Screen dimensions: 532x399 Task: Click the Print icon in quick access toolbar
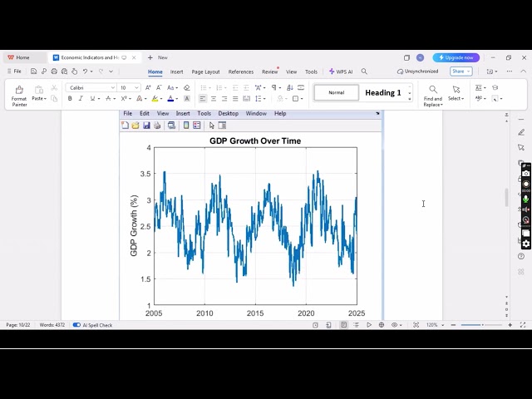pyautogui.click(x=54, y=71)
